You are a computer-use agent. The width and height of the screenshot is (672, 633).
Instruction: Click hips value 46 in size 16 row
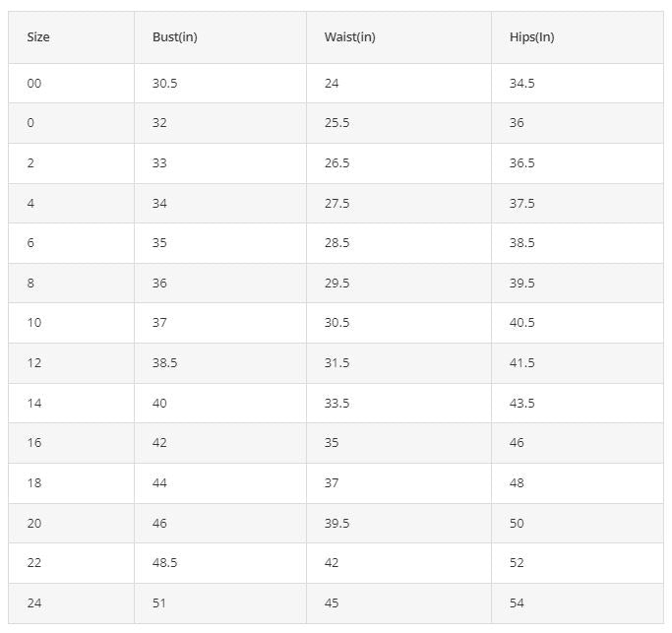click(x=517, y=443)
